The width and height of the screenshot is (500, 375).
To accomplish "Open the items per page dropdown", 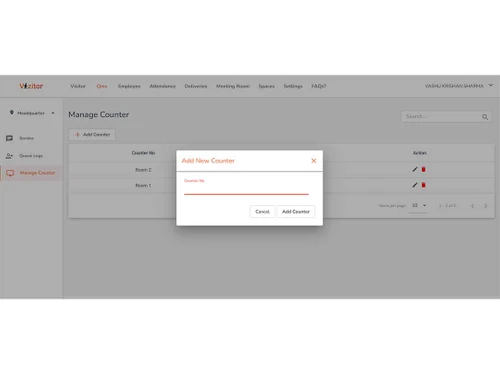I will point(419,205).
